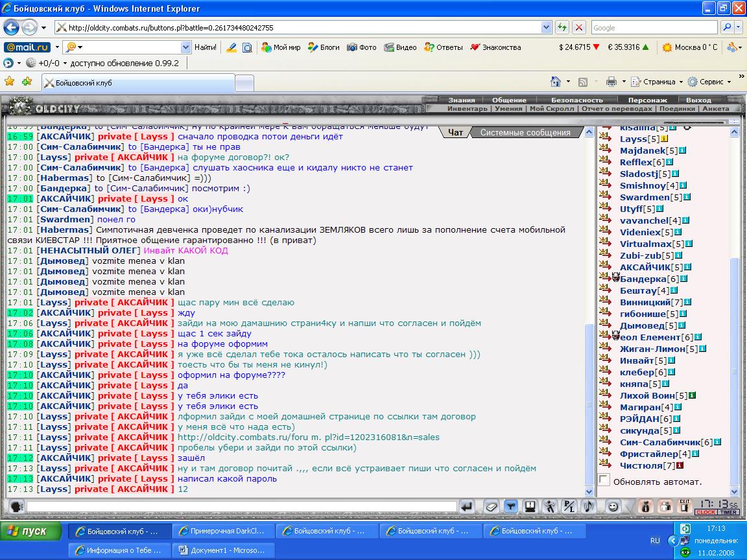747x560 pixels.
Task: Open the Home button dropdown arrow
Action: (568, 82)
